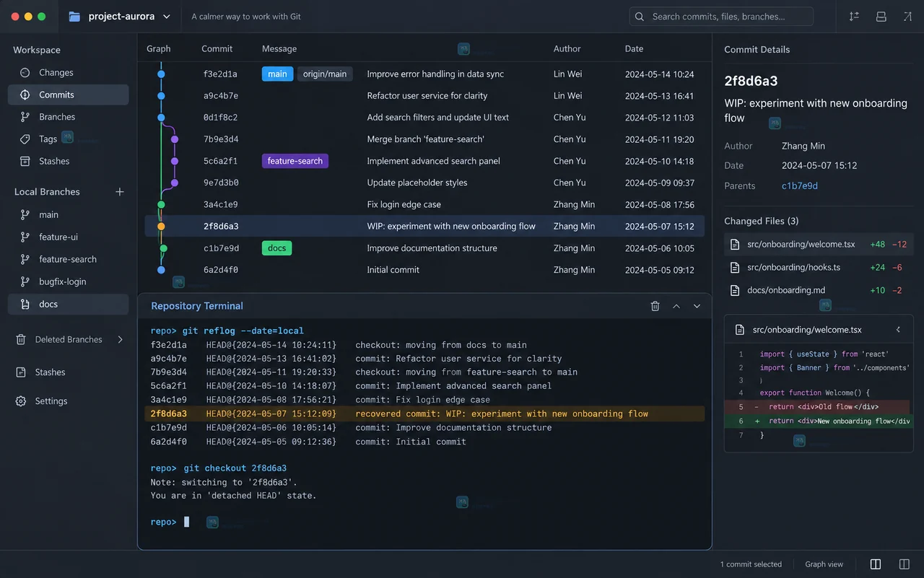Select the bugfix-login local branch
924x578 pixels.
[x=69, y=281]
